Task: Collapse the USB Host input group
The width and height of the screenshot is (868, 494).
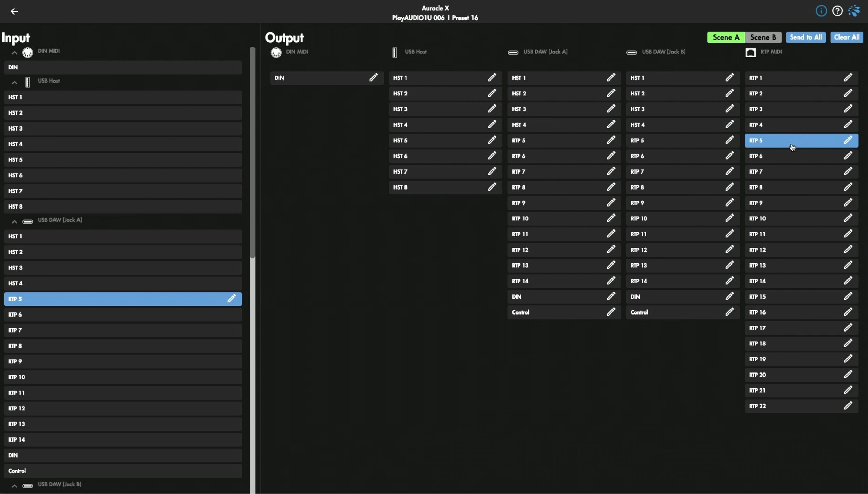Action: [x=14, y=83]
